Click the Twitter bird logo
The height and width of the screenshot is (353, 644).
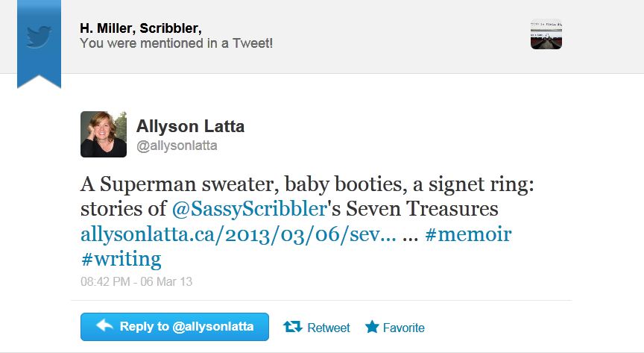click(x=39, y=34)
